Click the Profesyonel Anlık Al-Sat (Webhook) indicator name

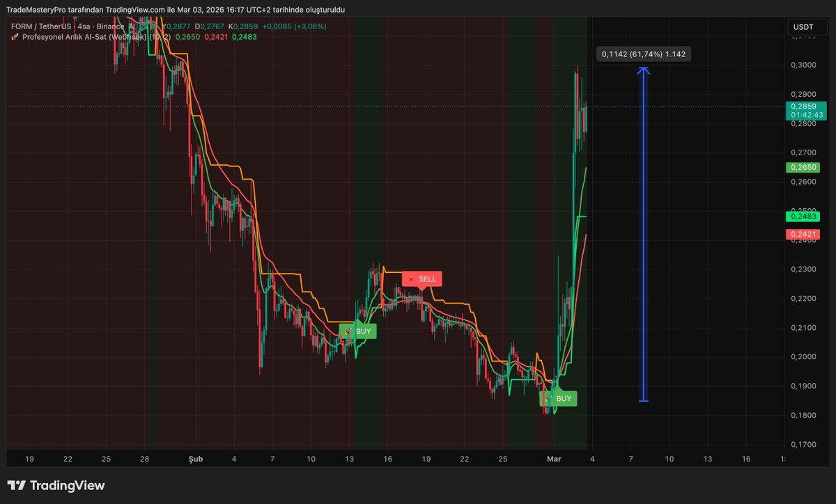click(84, 36)
